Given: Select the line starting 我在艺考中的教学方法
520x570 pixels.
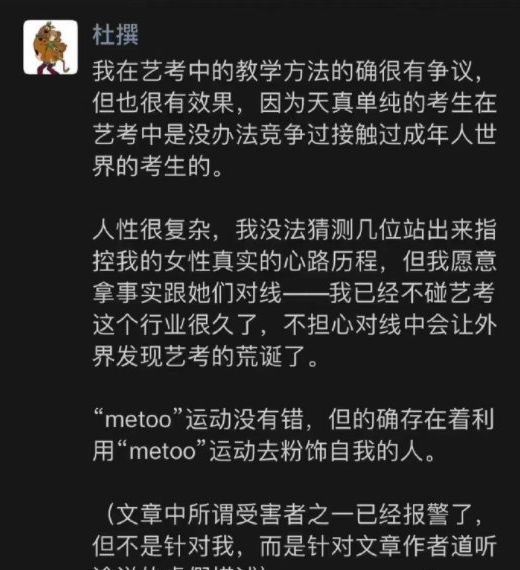Looking at the screenshot, I should [288, 71].
